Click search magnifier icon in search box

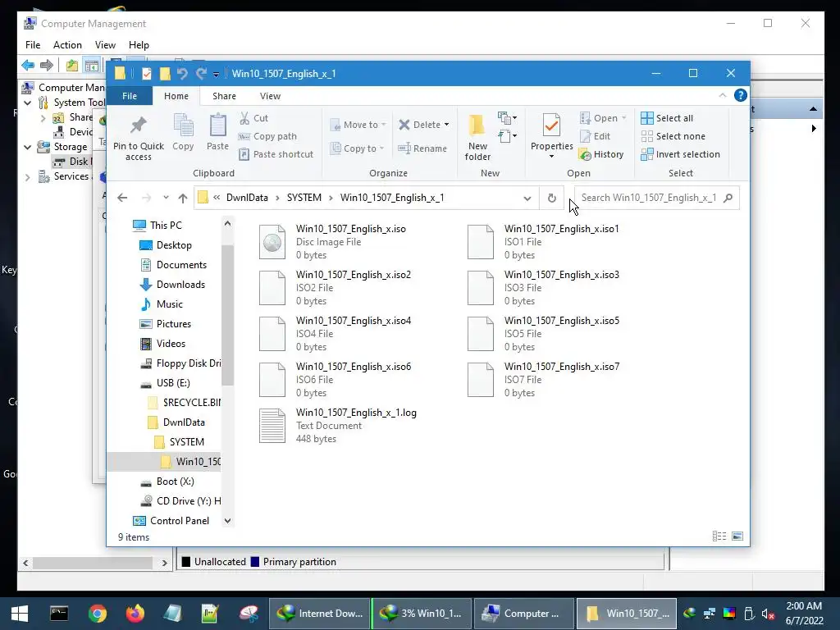coord(728,198)
